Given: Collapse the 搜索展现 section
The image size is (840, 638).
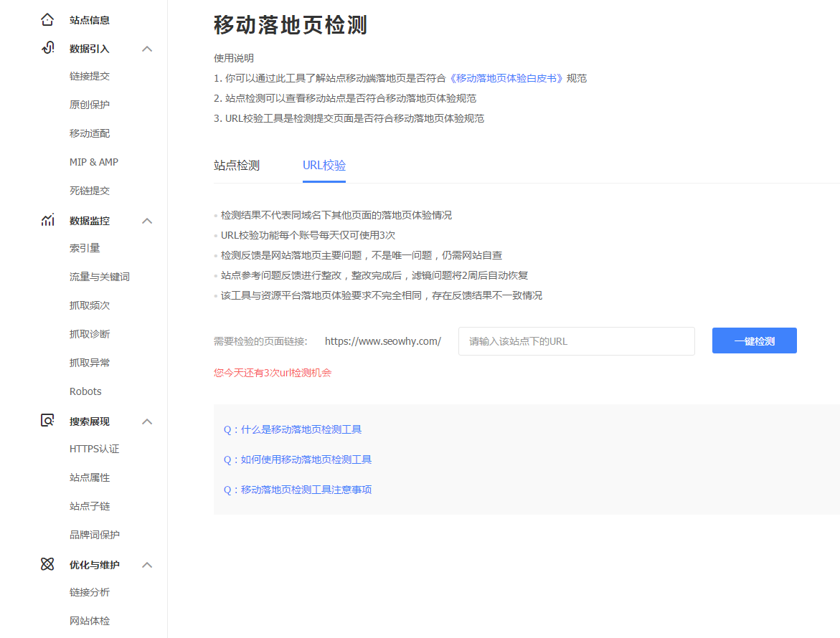Looking at the screenshot, I should click(x=147, y=421).
